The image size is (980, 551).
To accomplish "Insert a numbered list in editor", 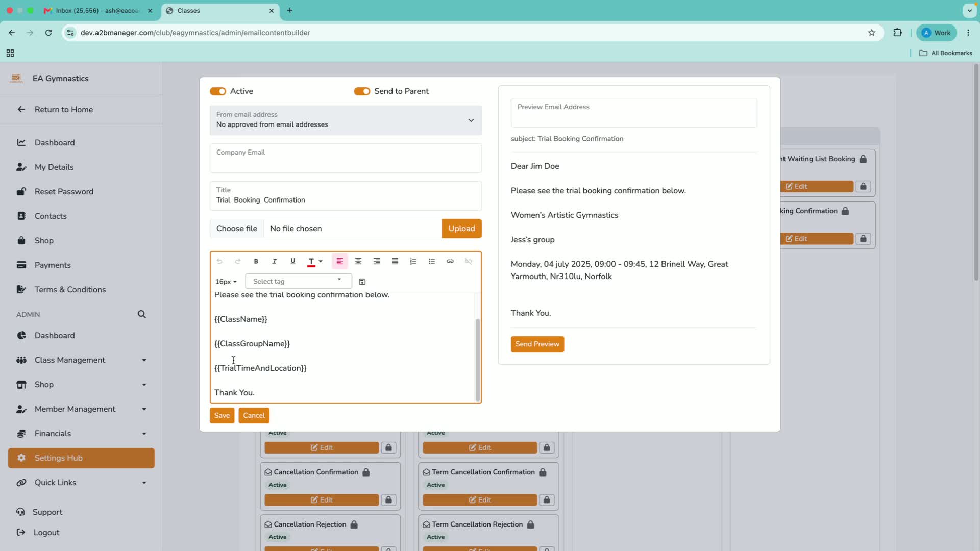I will [413, 261].
